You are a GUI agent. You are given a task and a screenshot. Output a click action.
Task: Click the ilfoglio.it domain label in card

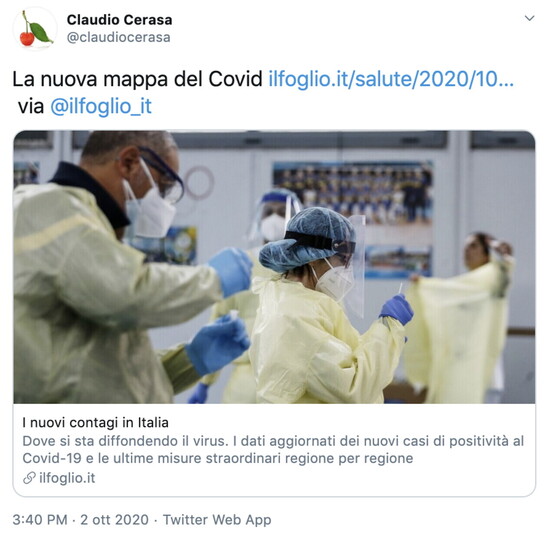pos(67,478)
